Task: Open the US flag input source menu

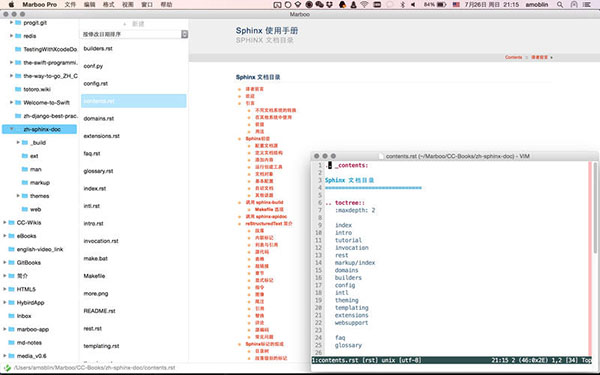Action: click(x=456, y=5)
